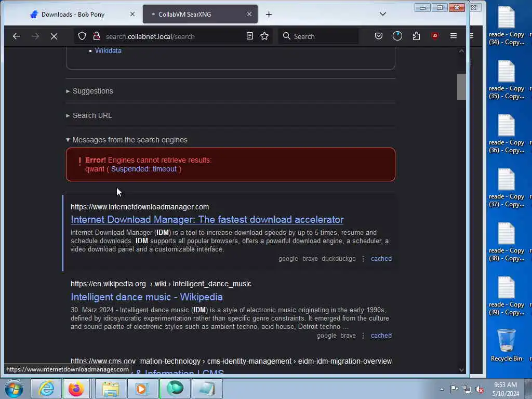This screenshot has height=399, width=532.
Task: Stop loading the page with the X button
Action: (x=54, y=36)
